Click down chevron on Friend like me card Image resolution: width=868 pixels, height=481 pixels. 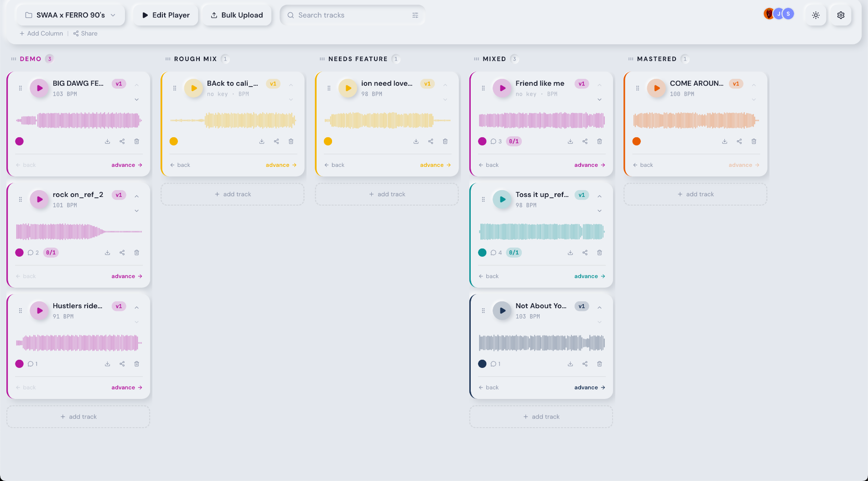click(x=599, y=99)
